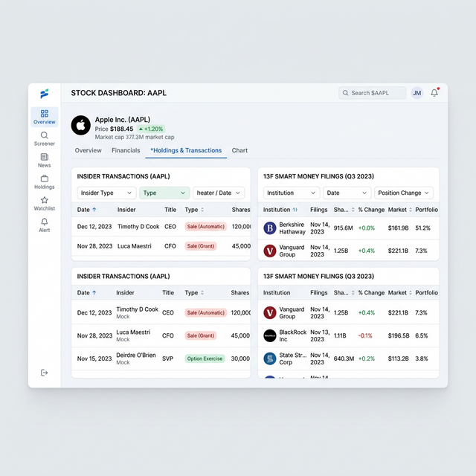
Task: Sort bottom insider table by Date arrow
Action: click(x=94, y=292)
